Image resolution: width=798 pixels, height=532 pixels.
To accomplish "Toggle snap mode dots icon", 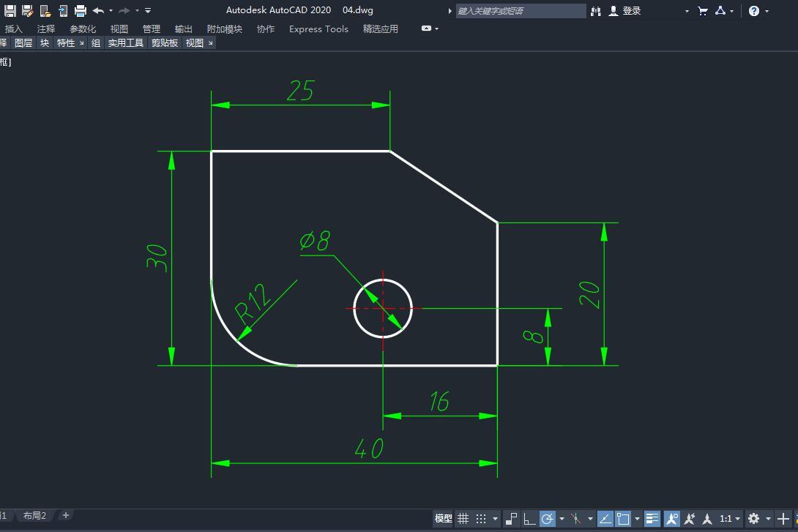I will tap(481, 518).
